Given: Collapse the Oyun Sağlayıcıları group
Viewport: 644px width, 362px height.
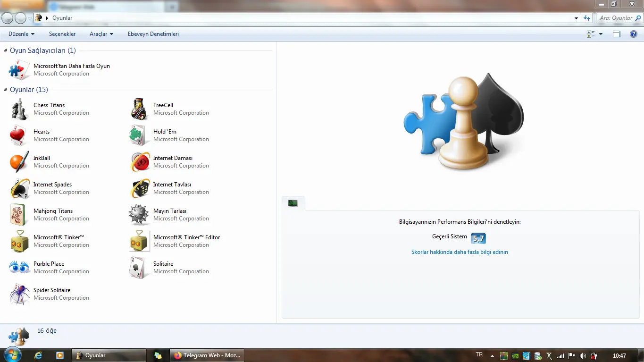Looking at the screenshot, I should tap(5, 51).
